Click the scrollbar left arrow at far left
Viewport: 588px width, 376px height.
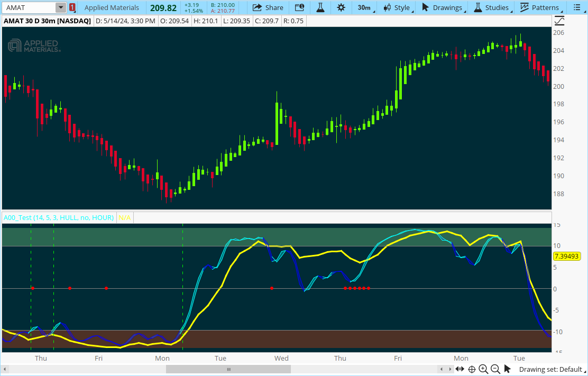[x=5, y=369]
